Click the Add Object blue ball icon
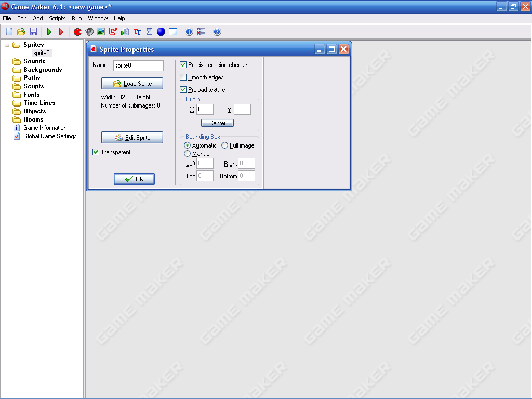The image size is (532, 399). [161, 32]
